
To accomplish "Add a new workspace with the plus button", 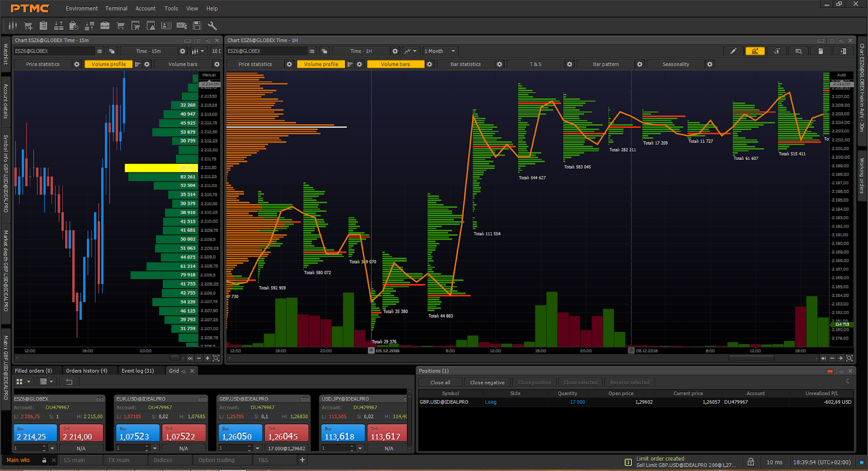I will tap(302, 460).
